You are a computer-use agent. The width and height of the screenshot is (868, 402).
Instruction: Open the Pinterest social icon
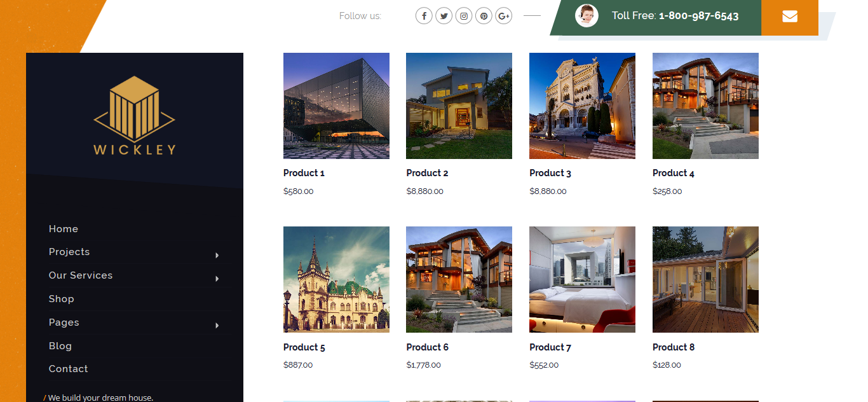(x=484, y=16)
